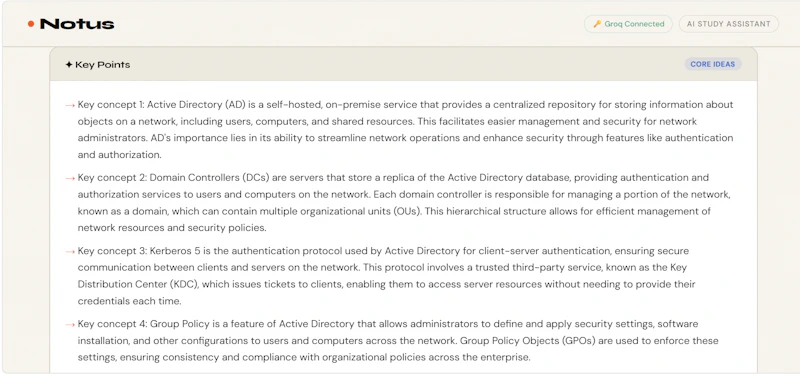
Task: Click the orange dot beside Notus
Action: (x=31, y=24)
